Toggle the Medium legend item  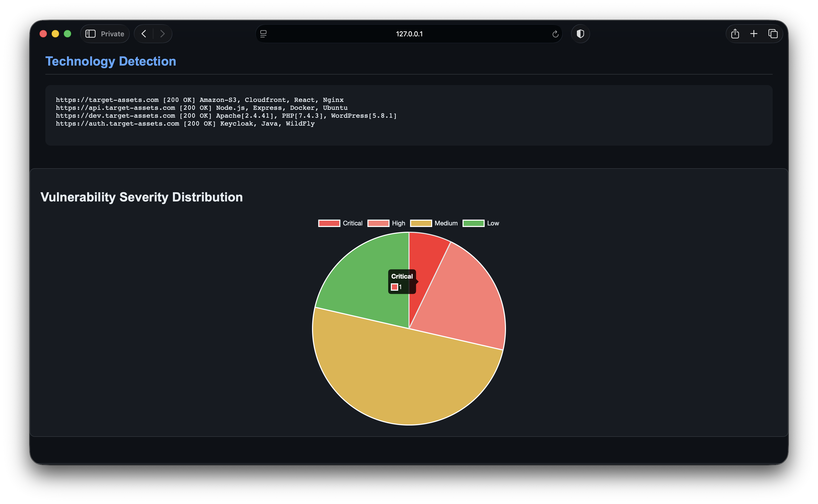tap(434, 223)
